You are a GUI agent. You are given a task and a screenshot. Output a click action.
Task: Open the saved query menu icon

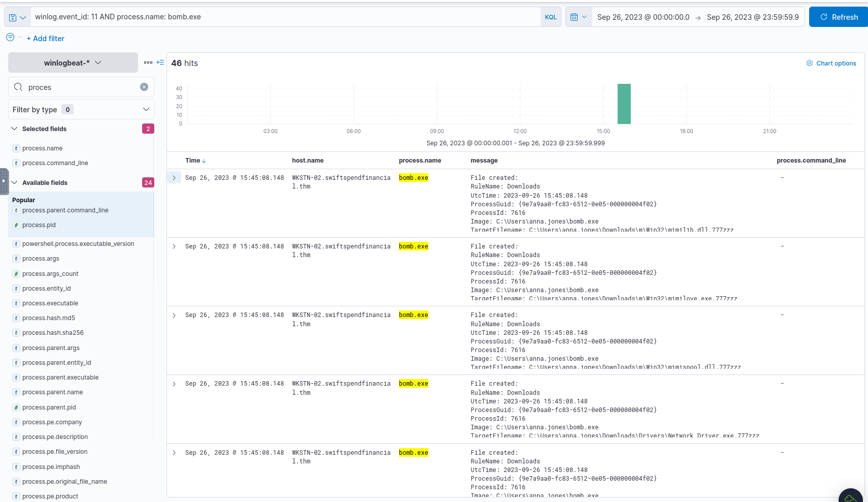(x=17, y=17)
